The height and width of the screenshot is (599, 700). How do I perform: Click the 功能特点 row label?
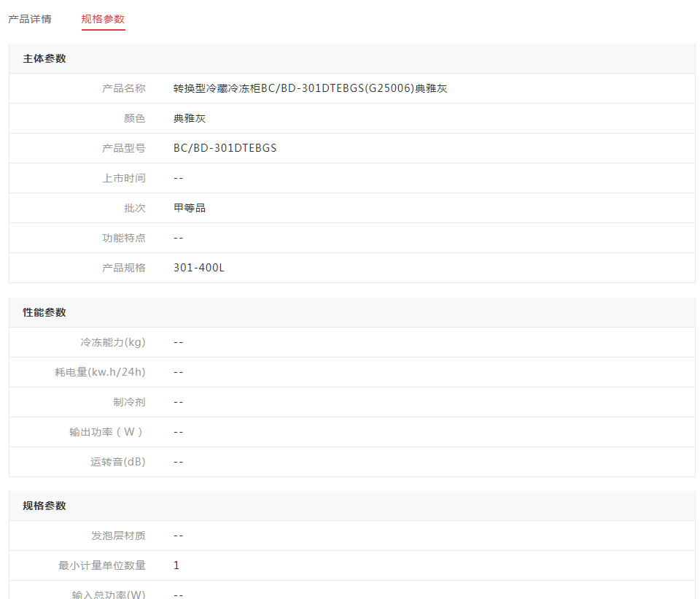123,238
